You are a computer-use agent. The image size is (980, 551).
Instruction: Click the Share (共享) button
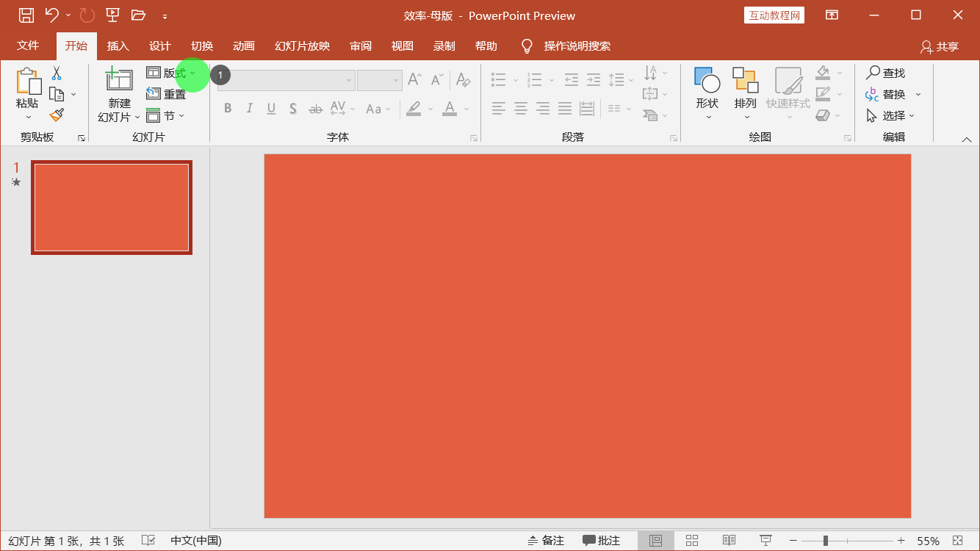tap(940, 46)
